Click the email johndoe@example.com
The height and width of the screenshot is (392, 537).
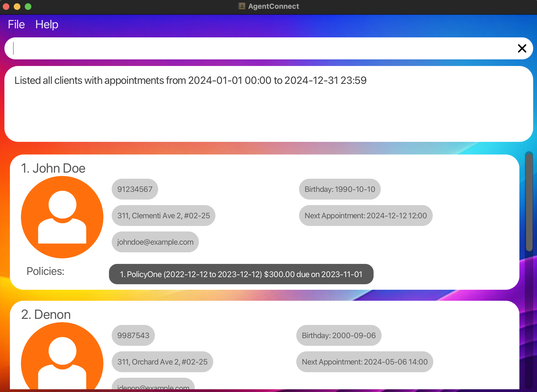pos(155,242)
